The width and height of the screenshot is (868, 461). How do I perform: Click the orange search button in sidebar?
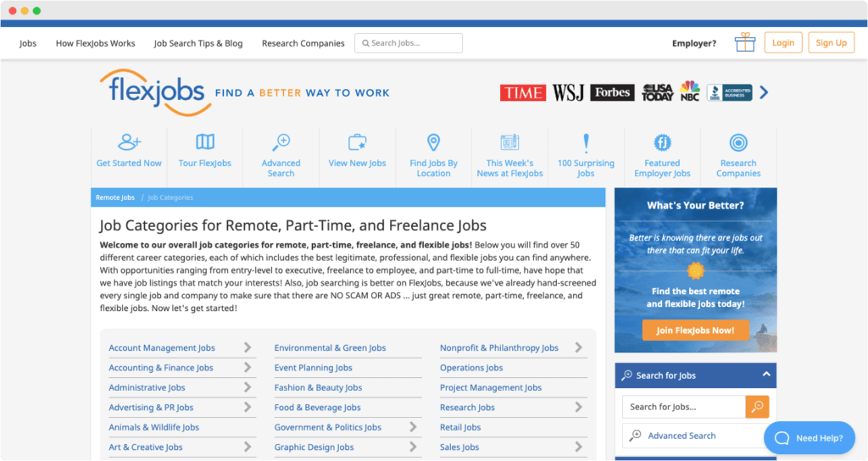coord(757,407)
